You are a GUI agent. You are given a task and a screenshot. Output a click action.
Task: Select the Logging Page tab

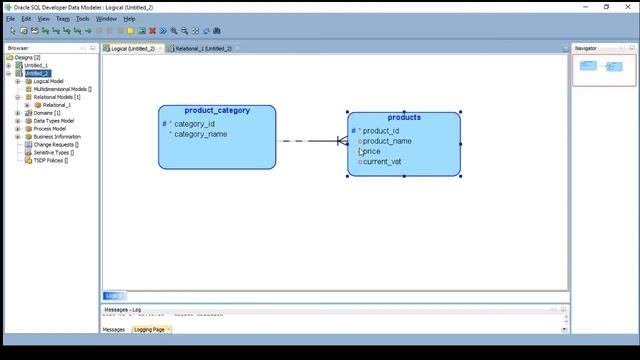[149, 329]
